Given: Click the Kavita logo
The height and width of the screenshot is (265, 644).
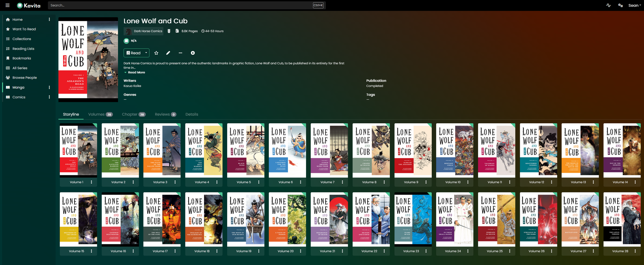Looking at the screenshot, I should [29, 5].
